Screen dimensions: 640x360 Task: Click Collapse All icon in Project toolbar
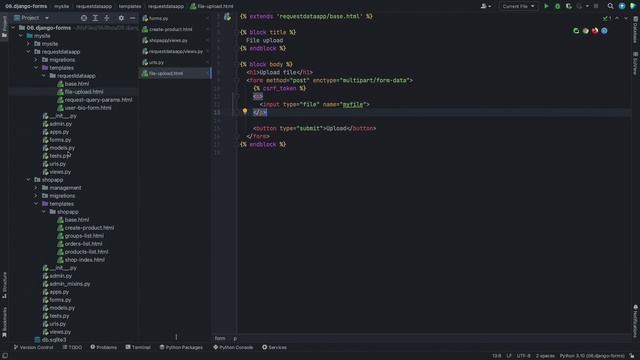pos(107,18)
